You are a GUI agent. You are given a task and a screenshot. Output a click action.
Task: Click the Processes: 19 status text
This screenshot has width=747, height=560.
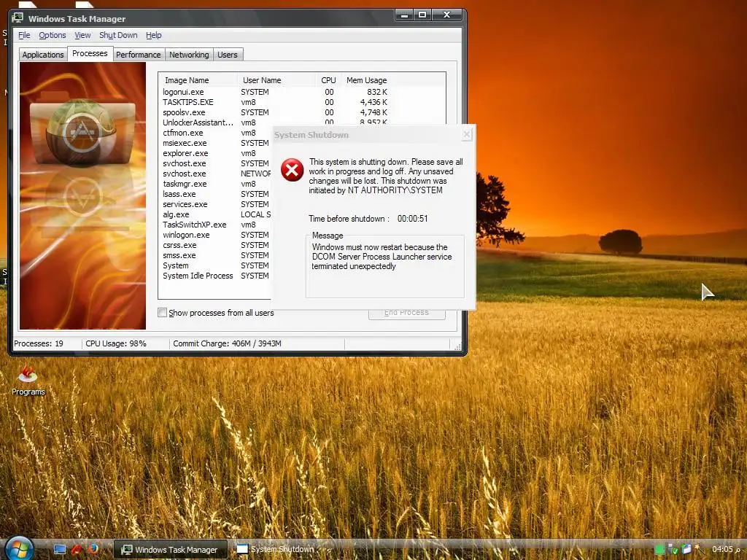[x=39, y=343]
